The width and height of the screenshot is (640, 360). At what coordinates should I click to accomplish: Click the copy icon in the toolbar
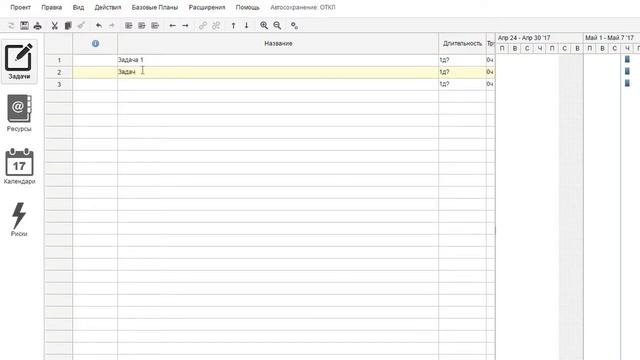68,26
